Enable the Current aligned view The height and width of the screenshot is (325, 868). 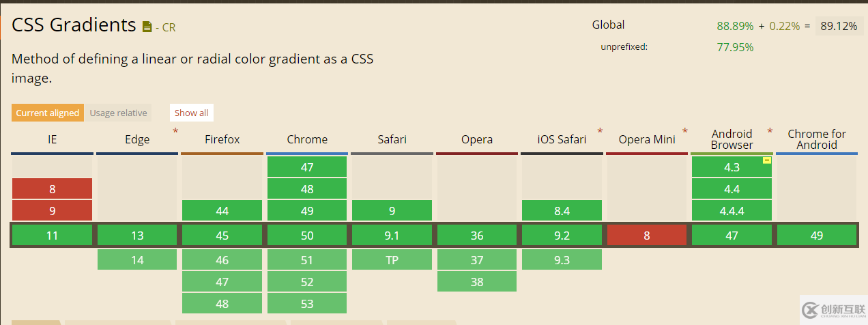48,113
